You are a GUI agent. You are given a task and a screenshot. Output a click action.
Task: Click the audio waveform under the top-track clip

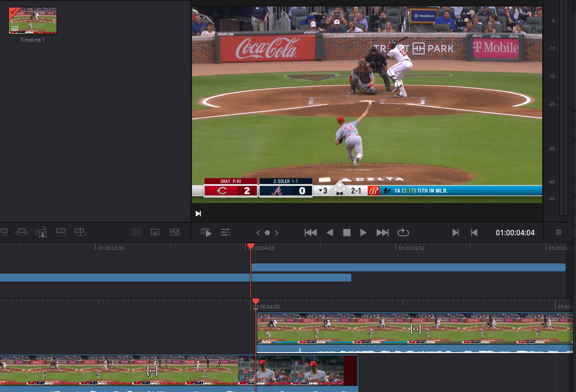[x=415, y=349]
